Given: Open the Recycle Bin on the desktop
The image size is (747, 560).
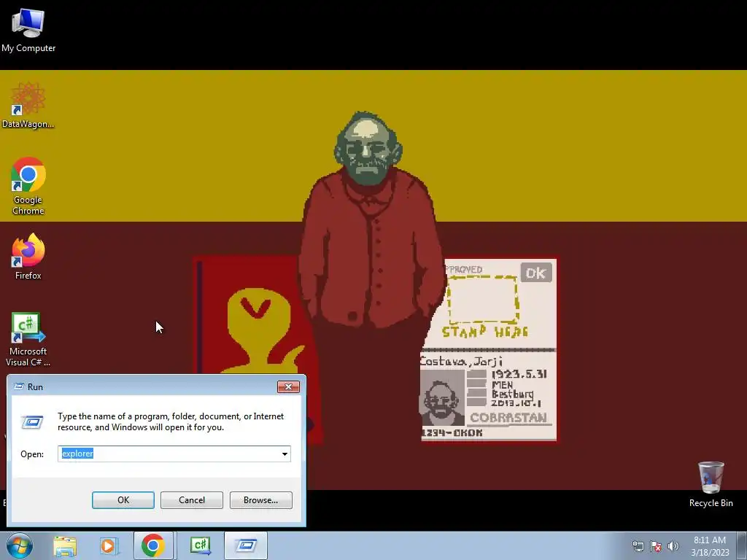Looking at the screenshot, I should coord(711,484).
